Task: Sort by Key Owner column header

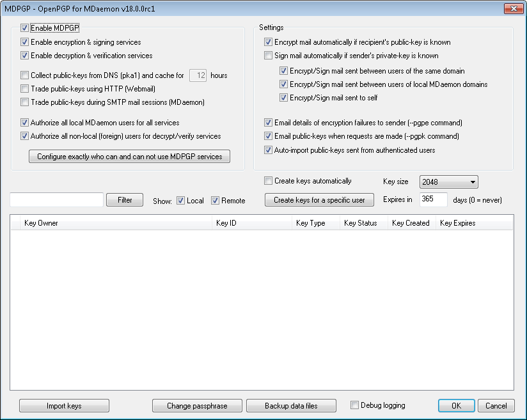Action: [x=116, y=223]
